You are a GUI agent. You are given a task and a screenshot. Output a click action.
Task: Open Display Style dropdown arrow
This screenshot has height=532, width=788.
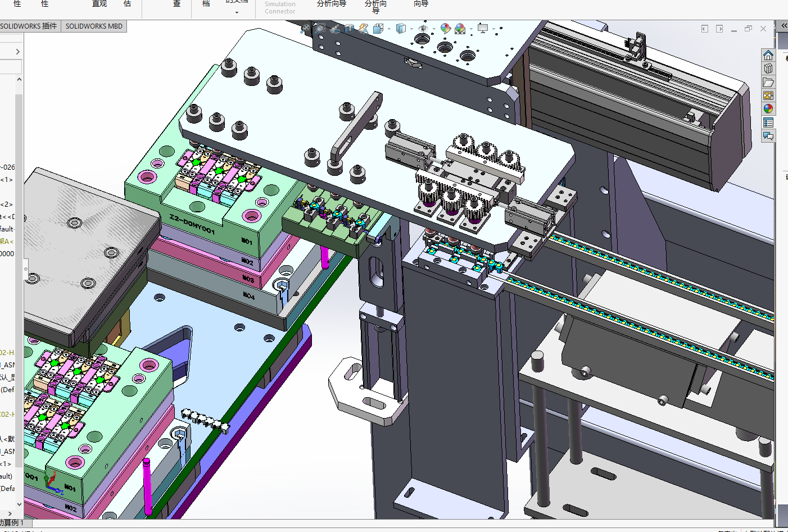[411, 29]
